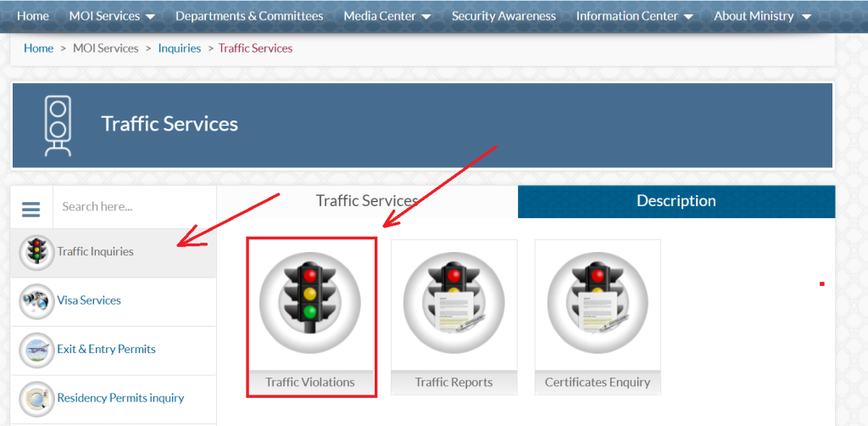Open the Residency Permits inquiry link
The image size is (868, 426).
(120, 398)
